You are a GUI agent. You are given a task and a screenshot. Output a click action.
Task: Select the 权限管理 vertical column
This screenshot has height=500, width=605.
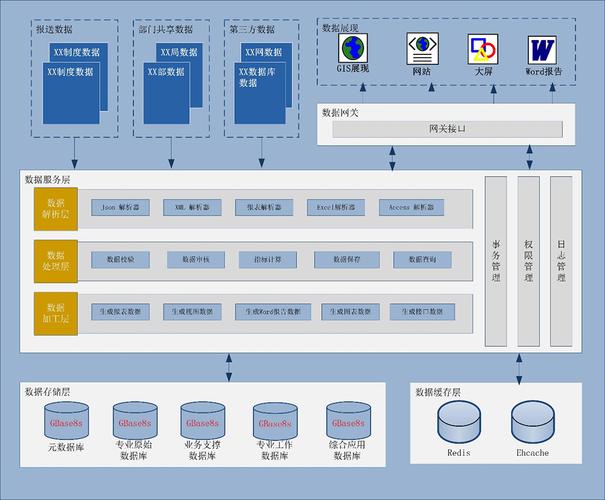point(529,261)
